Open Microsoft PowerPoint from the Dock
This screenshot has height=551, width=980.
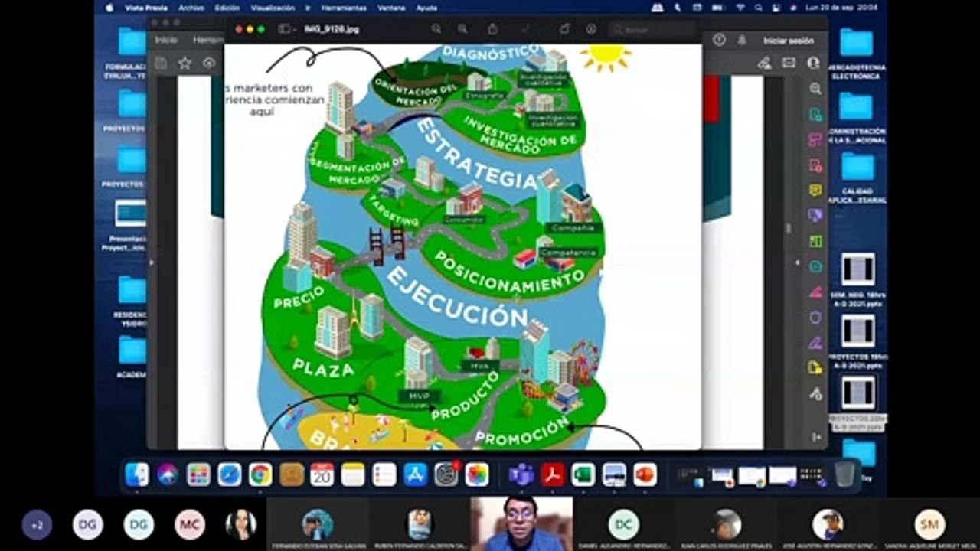645,474
